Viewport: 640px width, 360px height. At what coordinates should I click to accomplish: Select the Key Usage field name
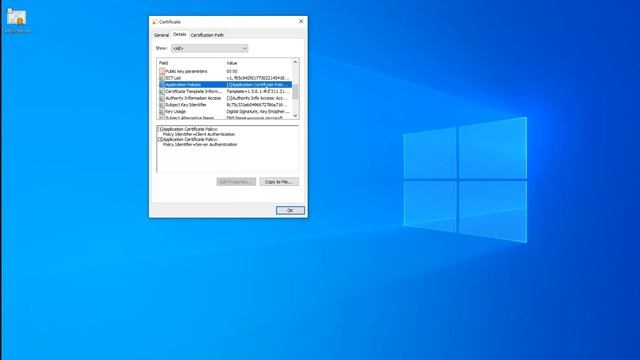(175, 111)
